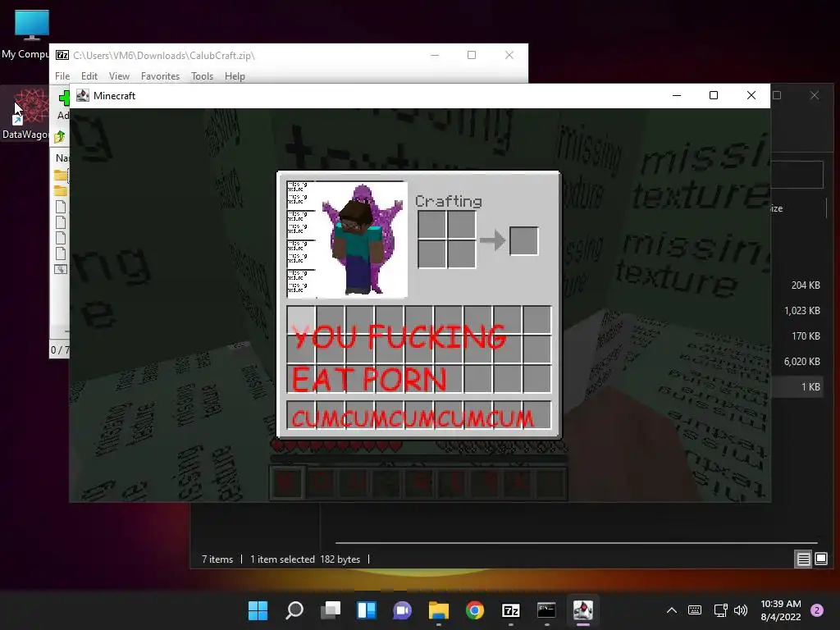Open the View menu in 7-Zip
The height and width of the screenshot is (630, 840).
119,76
